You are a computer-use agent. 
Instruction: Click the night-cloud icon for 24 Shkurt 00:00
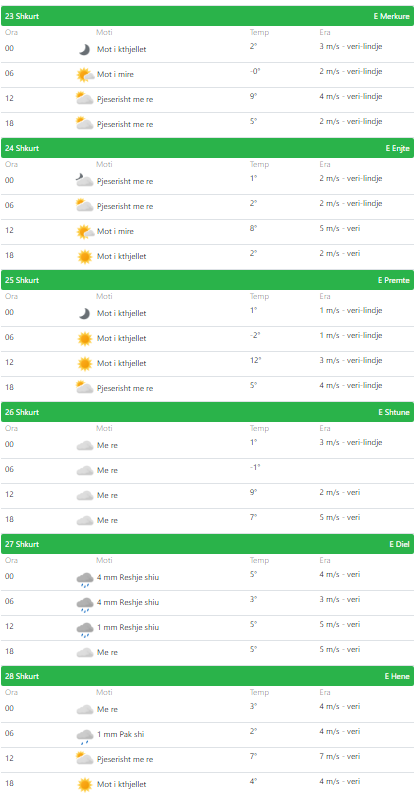[85, 181]
